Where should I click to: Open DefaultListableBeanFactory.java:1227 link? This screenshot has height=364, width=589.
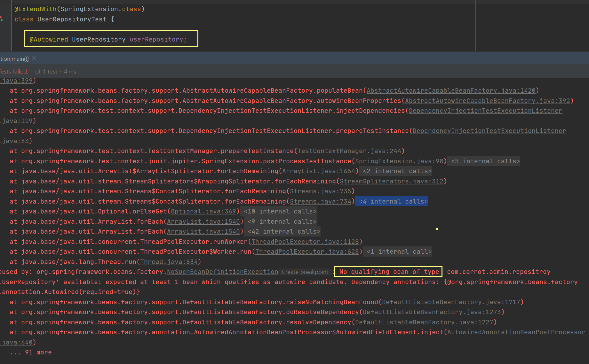click(x=424, y=322)
